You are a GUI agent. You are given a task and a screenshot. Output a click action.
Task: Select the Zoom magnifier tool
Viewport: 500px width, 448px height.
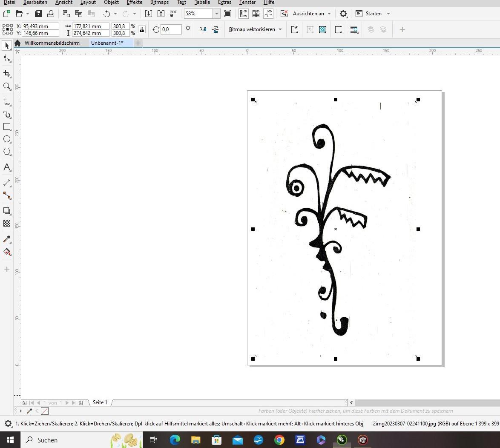(x=7, y=86)
